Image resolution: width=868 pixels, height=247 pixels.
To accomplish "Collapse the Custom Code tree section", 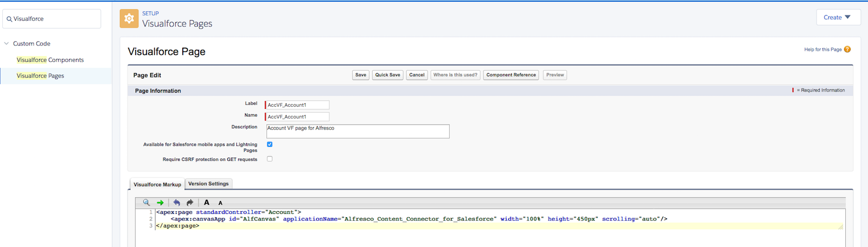I will (7, 43).
